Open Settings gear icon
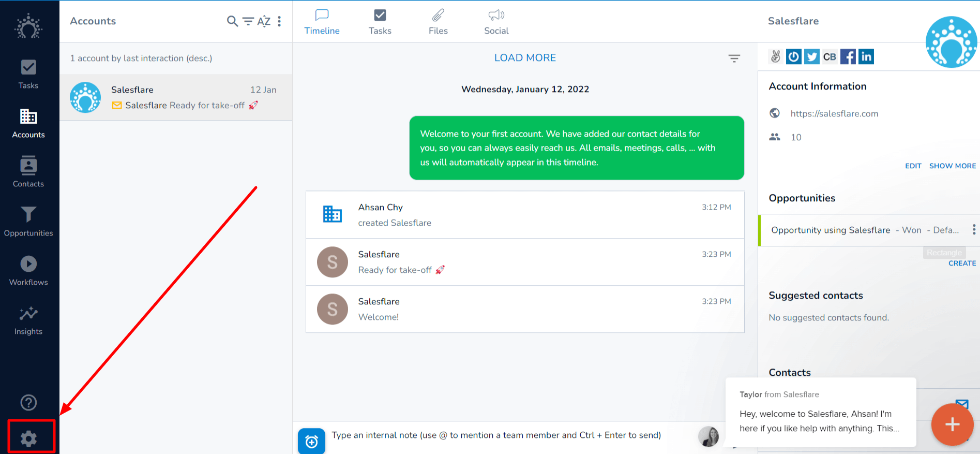The height and width of the screenshot is (454, 980). (28, 439)
